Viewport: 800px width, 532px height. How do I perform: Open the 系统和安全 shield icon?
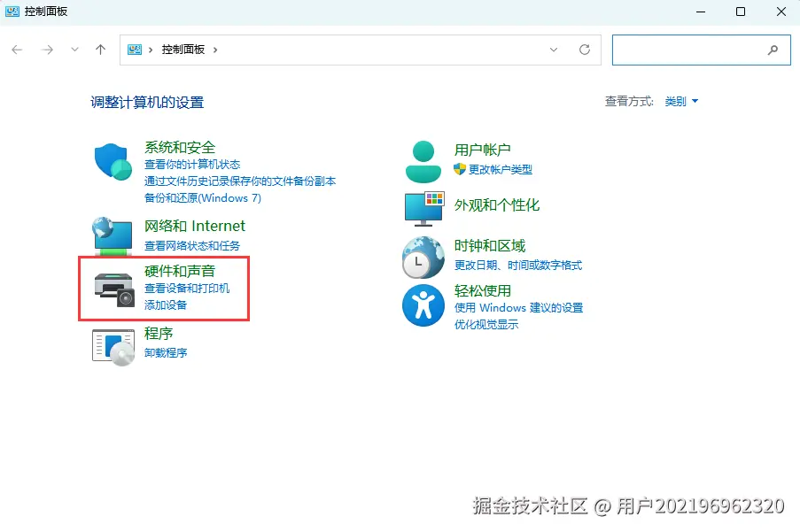(113, 161)
